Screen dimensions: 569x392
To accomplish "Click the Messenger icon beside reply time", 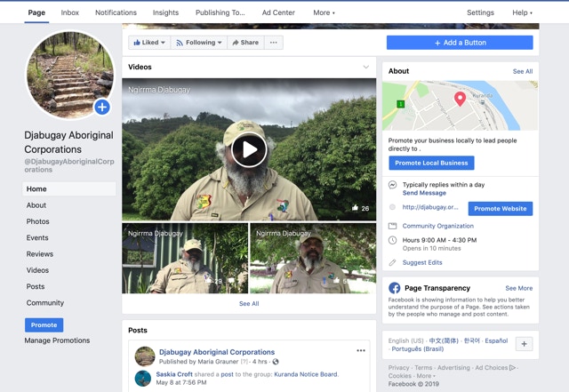I will [x=392, y=185].
